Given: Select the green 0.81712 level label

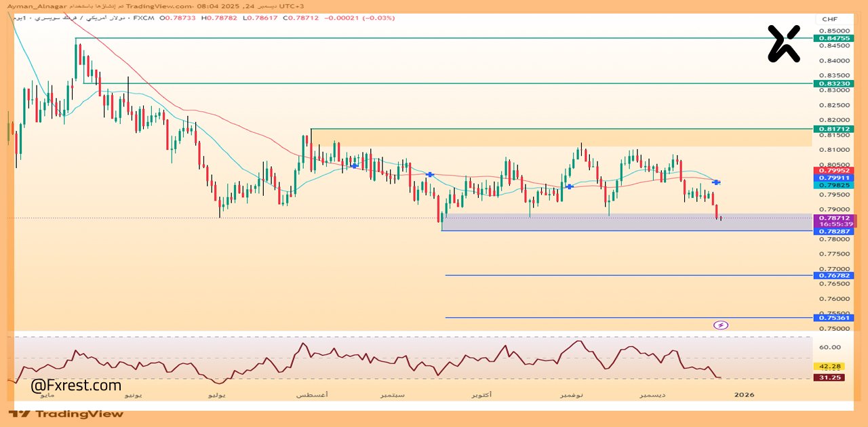Looking at the screenshot, I should (x=835, y=129).
